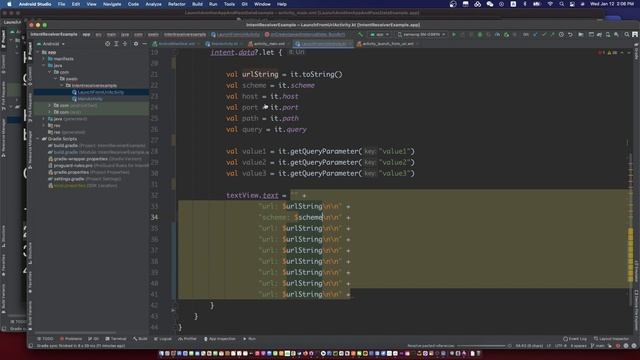Click 'it.getQueryParameter' on the value2 line
The image size is (640, 360).
pyautogui.click(x=320, y=162)
